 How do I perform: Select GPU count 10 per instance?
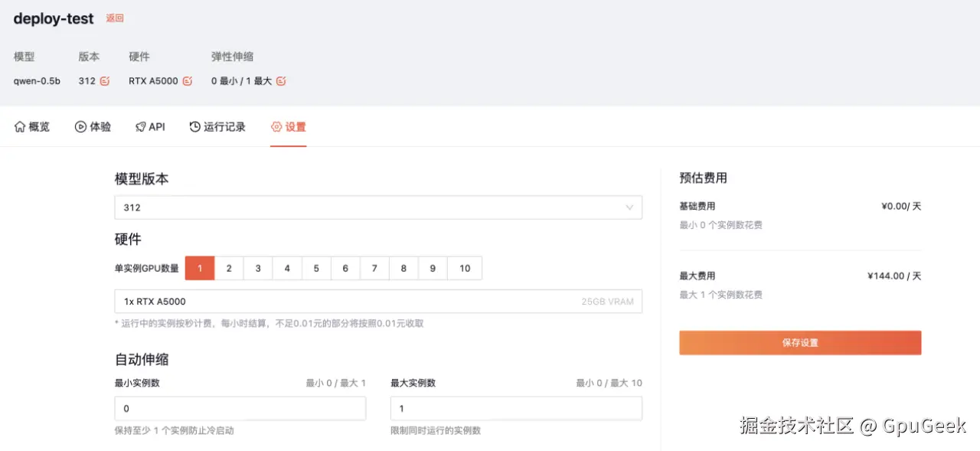click(464, 268)
